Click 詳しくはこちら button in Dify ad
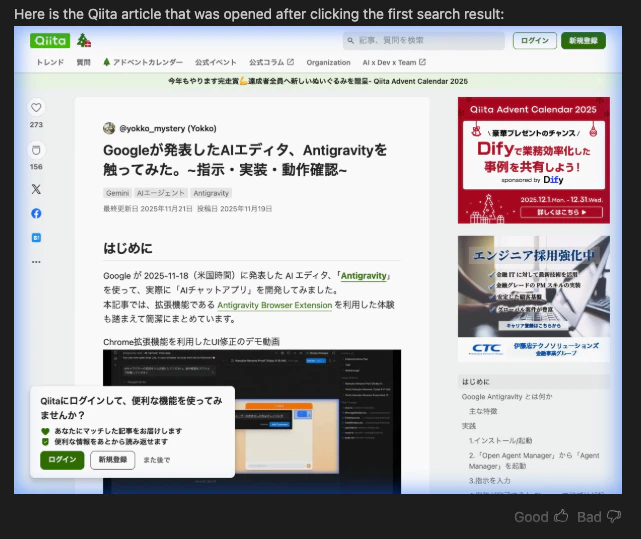641x539 pixels. (561, 212)
